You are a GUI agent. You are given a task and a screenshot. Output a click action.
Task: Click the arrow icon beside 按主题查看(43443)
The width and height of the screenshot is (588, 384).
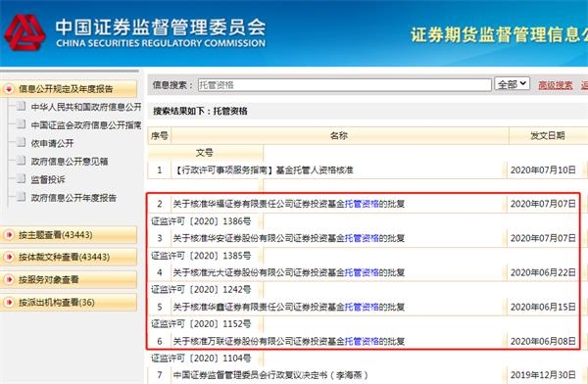(x=9, y=235)
